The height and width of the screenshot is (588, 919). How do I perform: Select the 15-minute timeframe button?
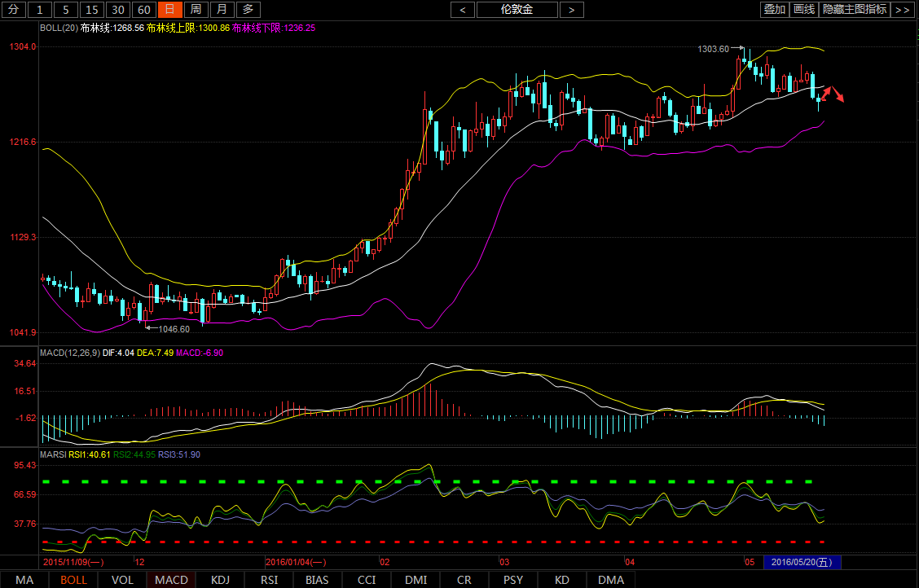91,10
